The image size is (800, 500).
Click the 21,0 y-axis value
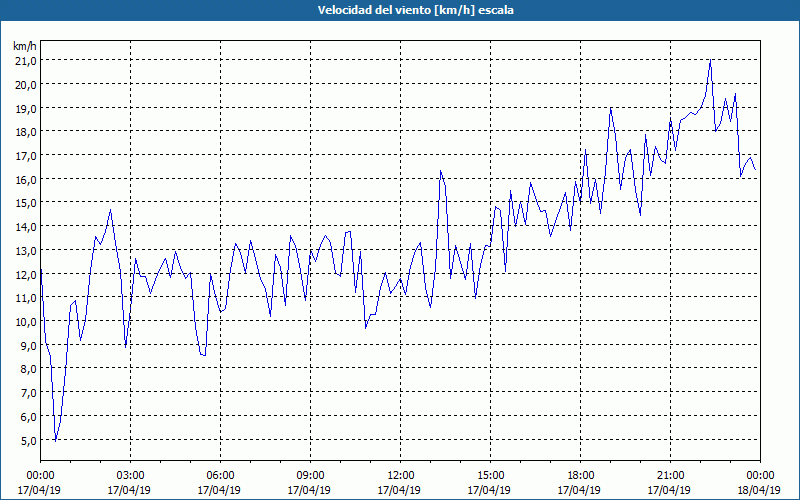tap(27, 61)
